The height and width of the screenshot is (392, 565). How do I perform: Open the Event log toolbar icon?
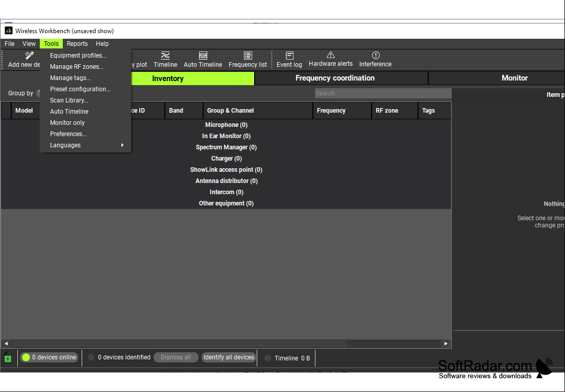[x=289, y=56]
